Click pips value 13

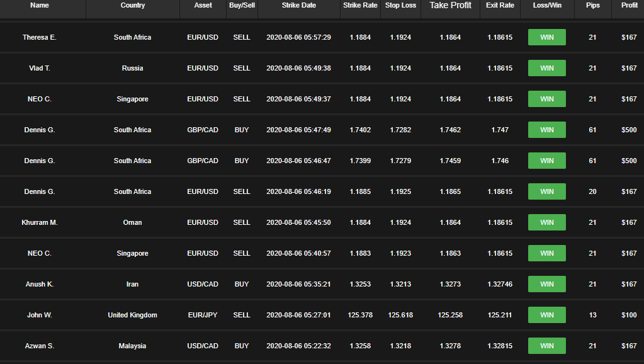592,315
